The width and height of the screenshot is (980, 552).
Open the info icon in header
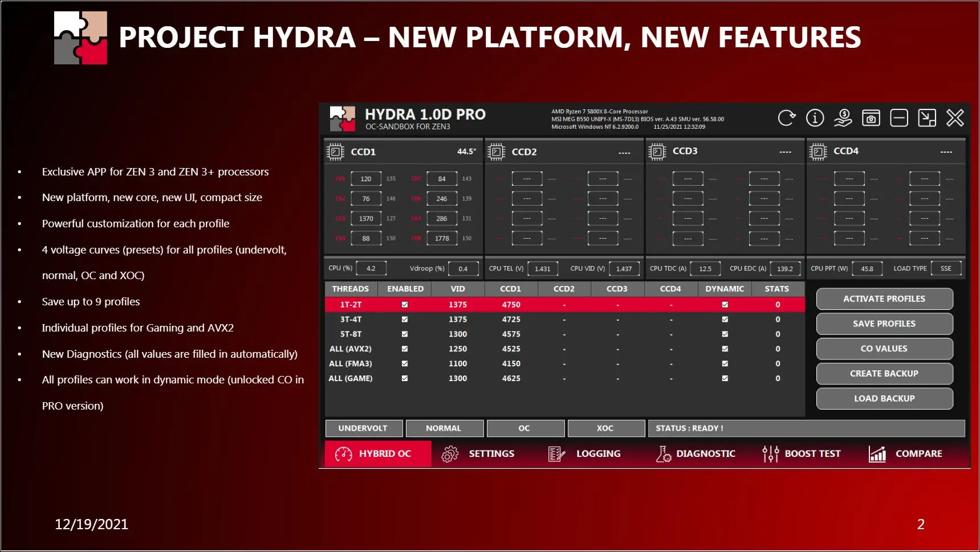tap(815, 118)
